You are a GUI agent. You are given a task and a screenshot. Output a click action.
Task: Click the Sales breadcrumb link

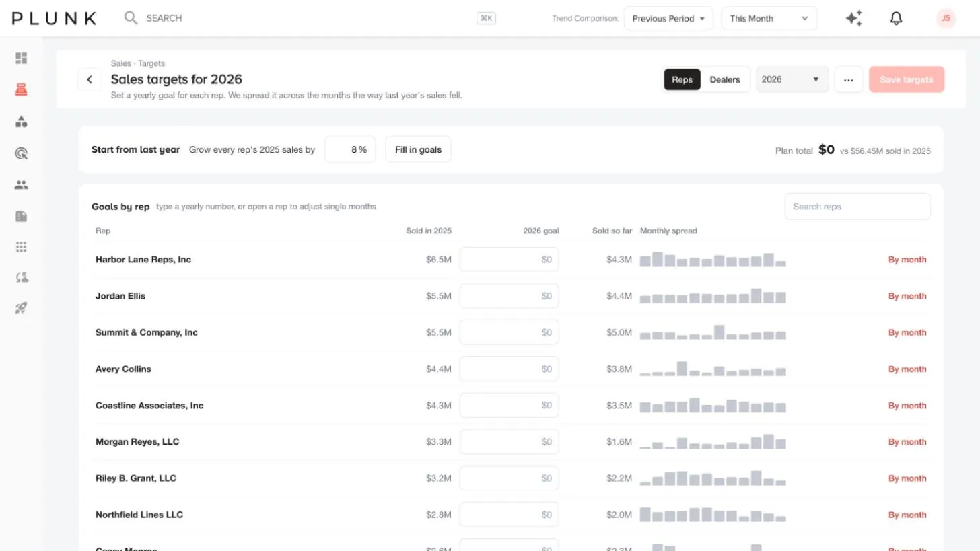[121, 63]
